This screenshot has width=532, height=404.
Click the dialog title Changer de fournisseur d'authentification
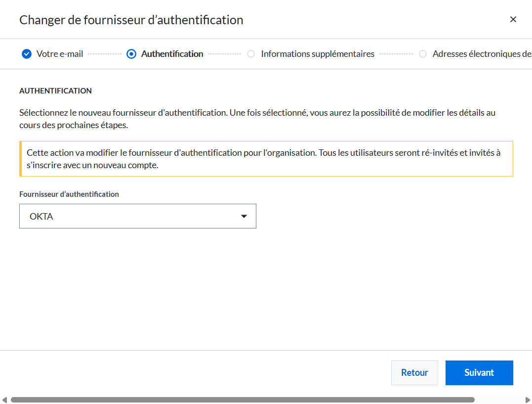pyautogui.click(x=131, y=20)
